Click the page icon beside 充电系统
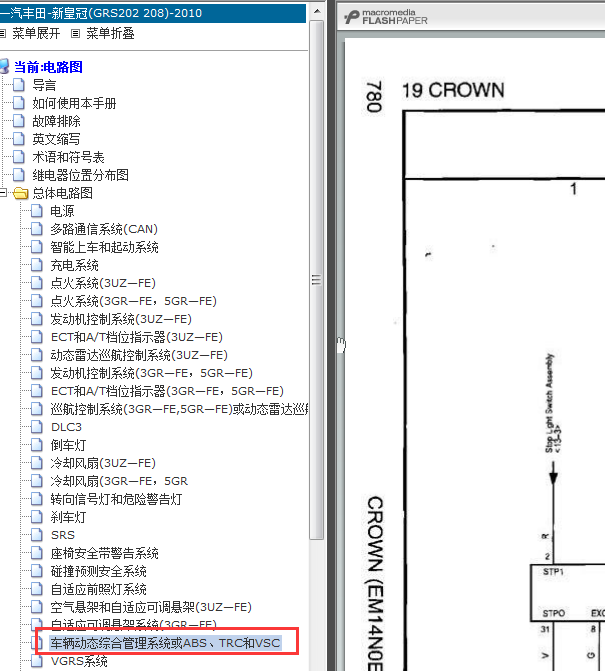 click(37, 265)
